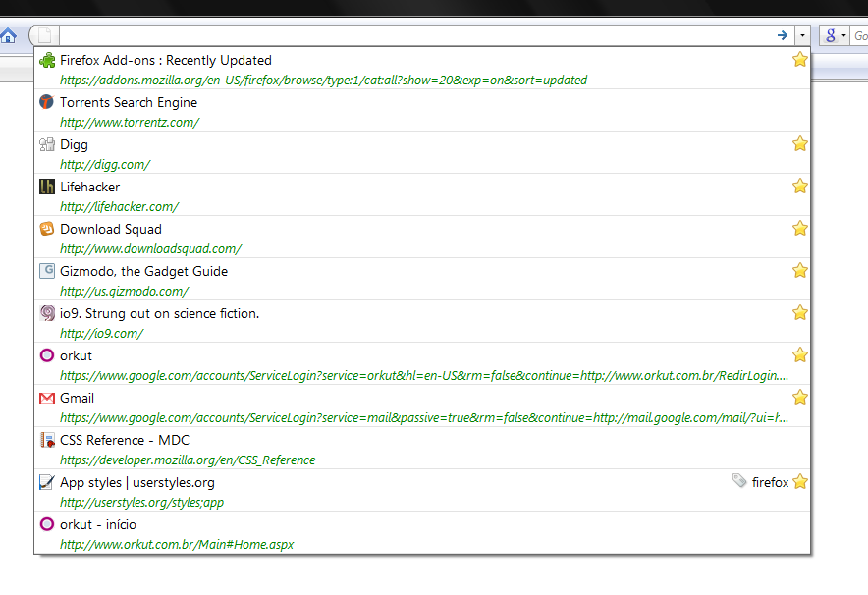Open the orkut.com.br Main#Home.aspx URL
This screenshot has height=595, width=868.
177,545
